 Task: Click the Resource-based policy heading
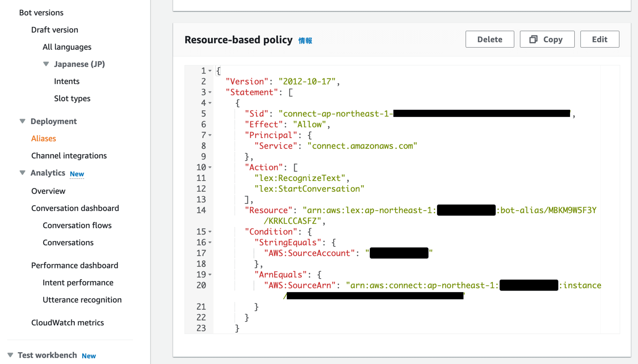coord(238,40)
